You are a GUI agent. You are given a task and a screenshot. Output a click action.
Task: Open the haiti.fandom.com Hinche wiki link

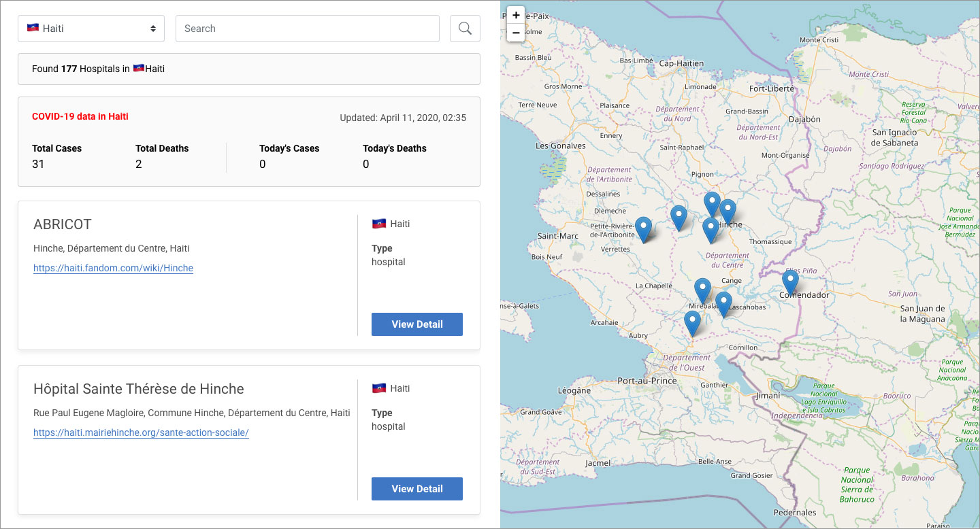(x=113, y=268)
